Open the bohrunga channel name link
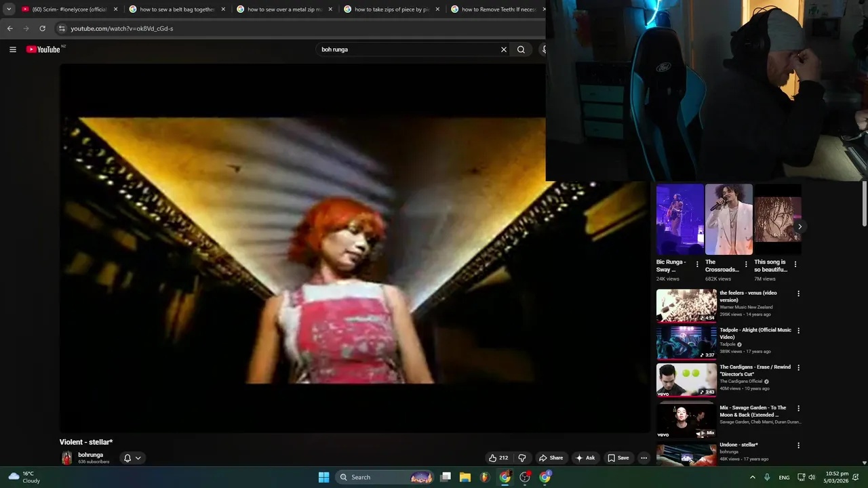This screenshot has width=868, height=488. pos(91,455)
